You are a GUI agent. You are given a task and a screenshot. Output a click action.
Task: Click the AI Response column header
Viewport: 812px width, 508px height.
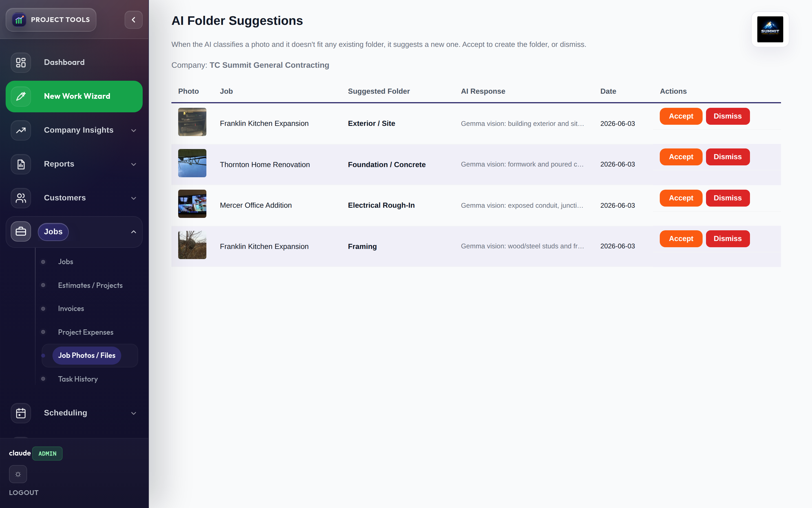483,91
